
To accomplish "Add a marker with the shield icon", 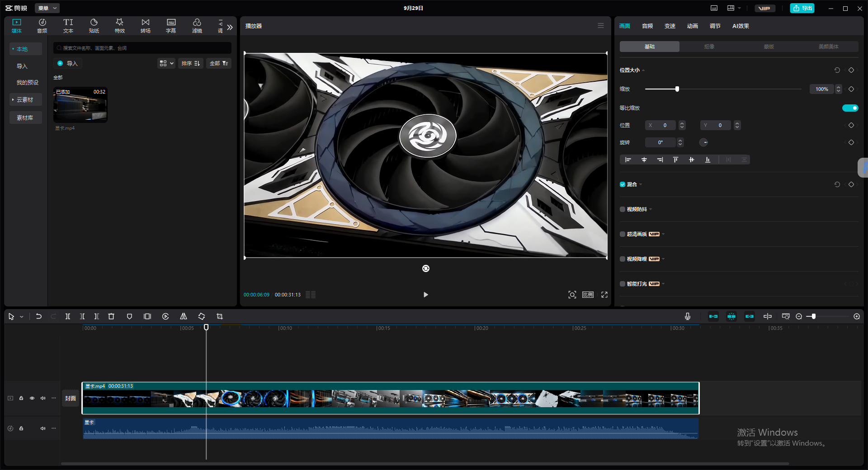I will [129, 316].
